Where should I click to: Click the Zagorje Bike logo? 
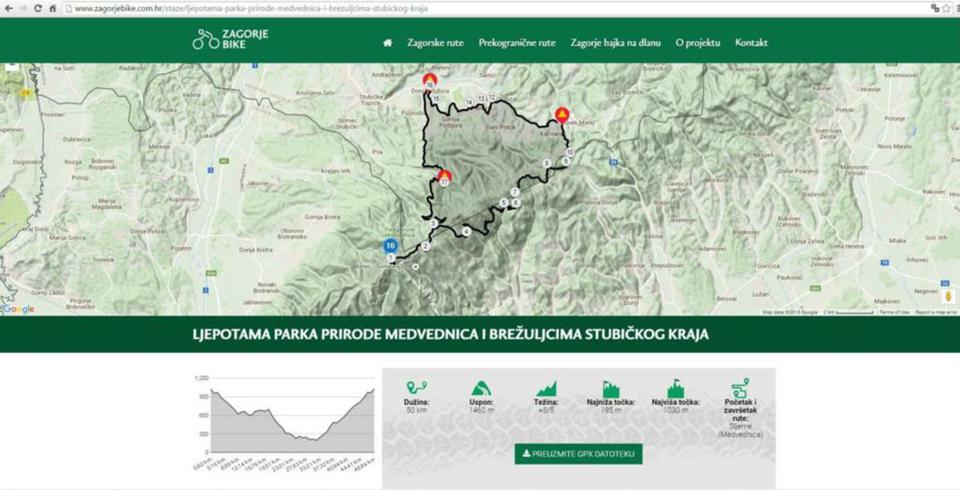tap(230, 40)
